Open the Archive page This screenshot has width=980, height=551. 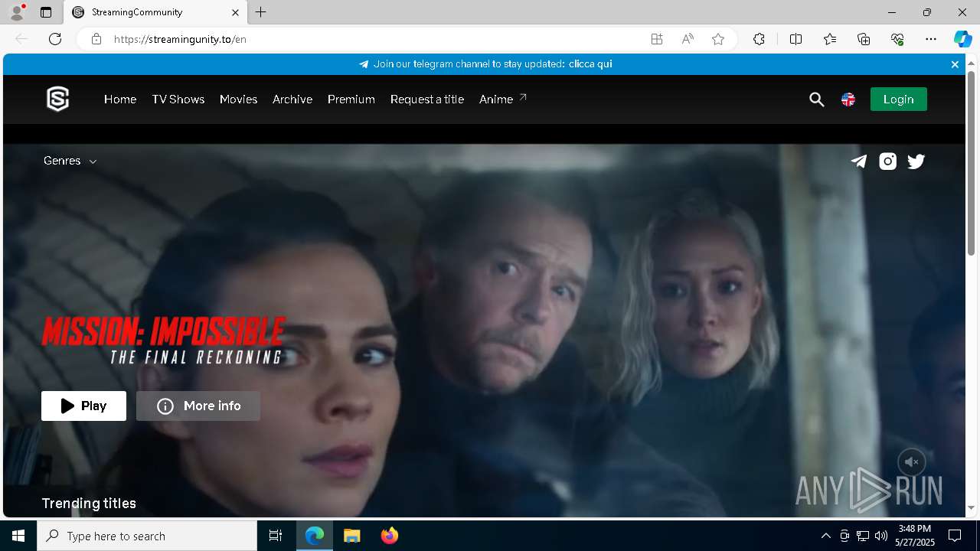tap(292, 99)
